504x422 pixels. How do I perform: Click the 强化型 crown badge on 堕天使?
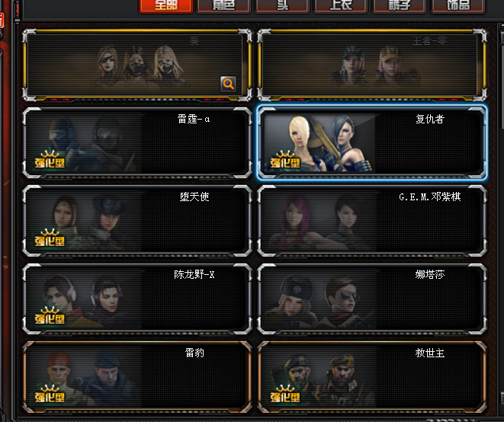tap(50, 238)
